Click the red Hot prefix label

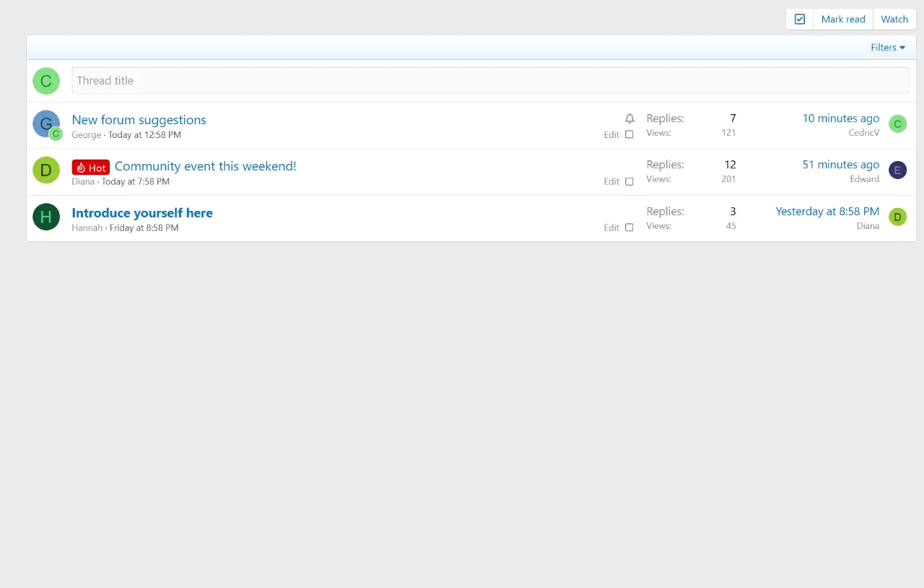91,168
